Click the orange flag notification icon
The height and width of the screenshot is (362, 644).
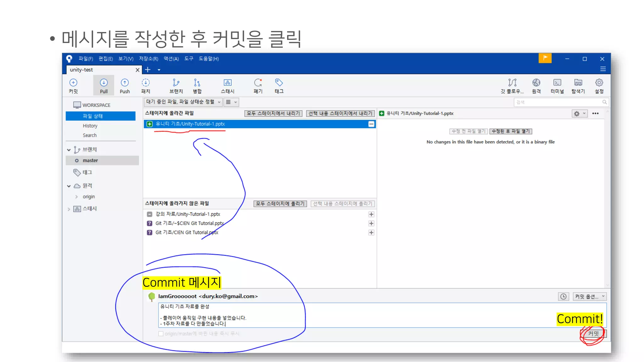545,58
